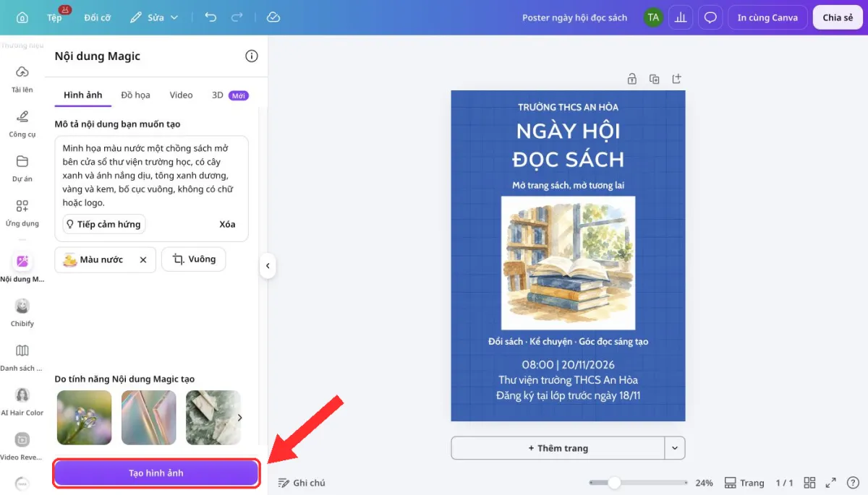Switch to the Video tab
Image resolution: width=868 pixels, height=495 pixels.
pyautogui.click(x=181, y=95)
